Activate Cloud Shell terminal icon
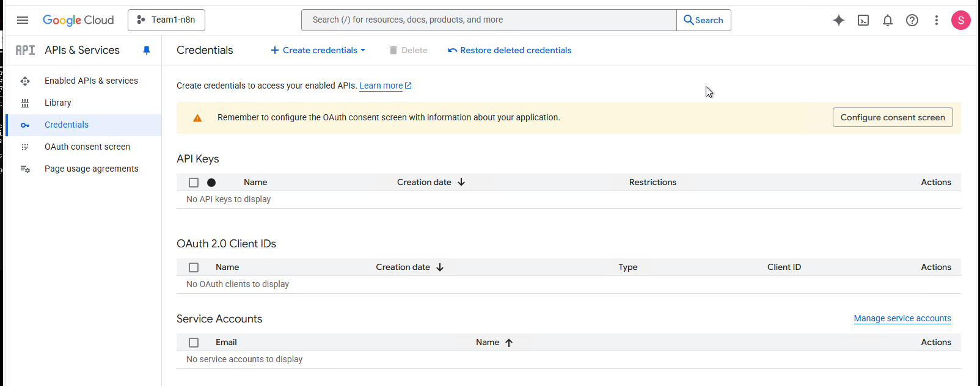The width and height of the screenshot is (980, 386). tap(863, 20)
